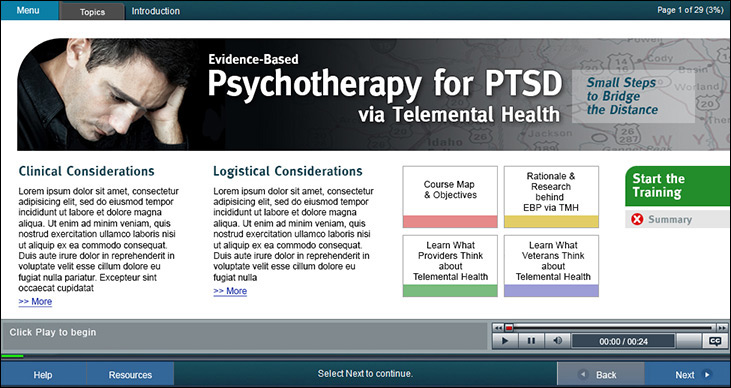731x388 pixels.
Task: Open Rationale & Research behind EBP tile
Action: point(551,197)
